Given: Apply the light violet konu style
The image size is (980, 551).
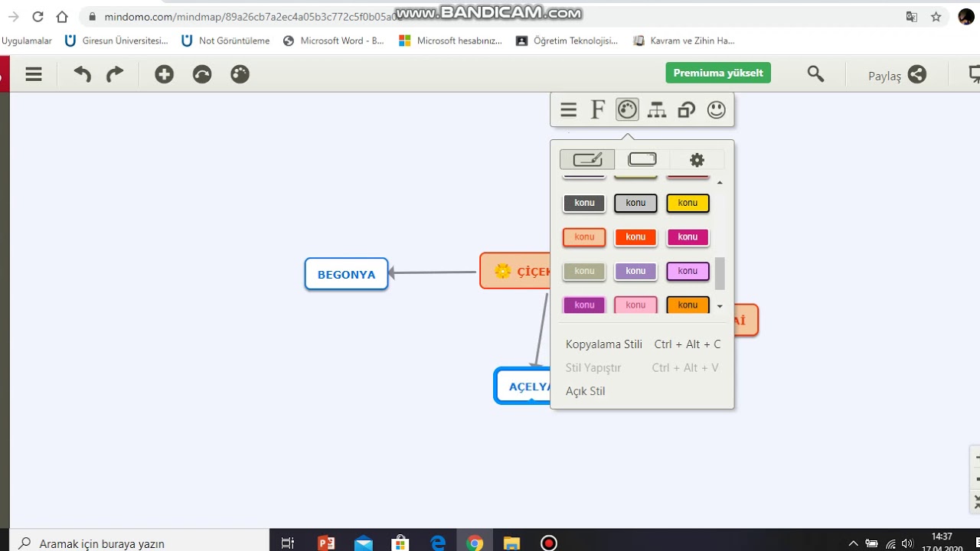Looking at the screenshot, I should (688, 271).
